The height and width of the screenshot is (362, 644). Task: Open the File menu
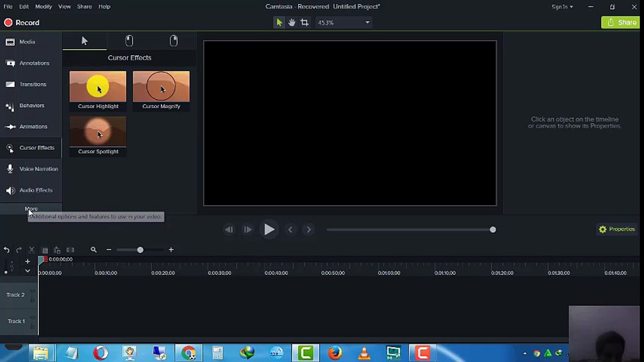coord(8,7)
